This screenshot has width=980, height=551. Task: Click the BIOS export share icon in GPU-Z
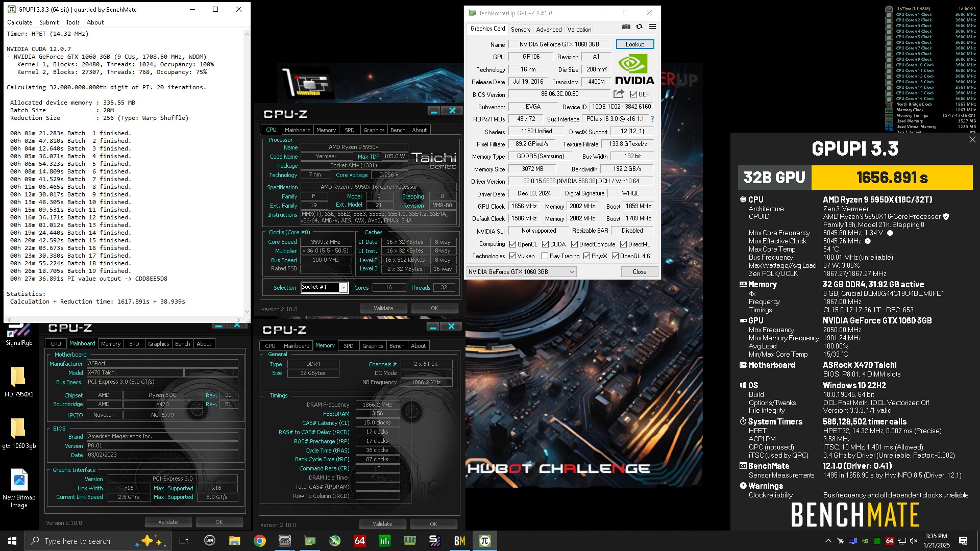619,94
